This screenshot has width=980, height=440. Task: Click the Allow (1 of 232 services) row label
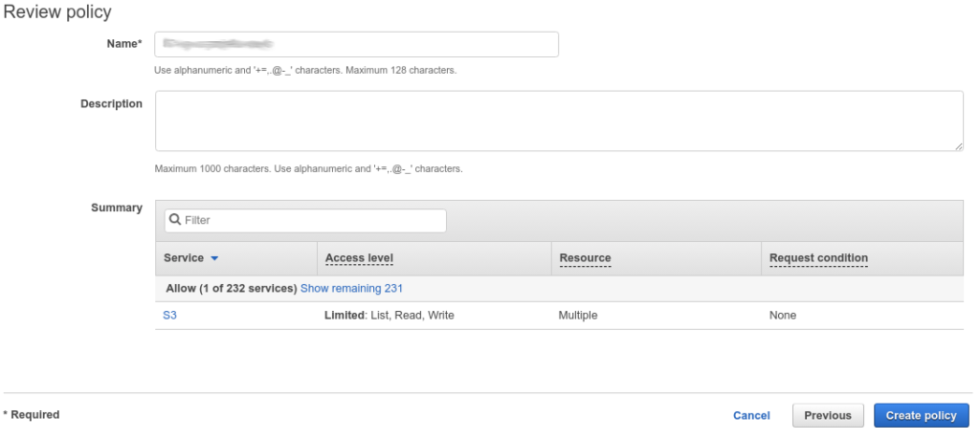pyautogui.click(x=231, y=288)
